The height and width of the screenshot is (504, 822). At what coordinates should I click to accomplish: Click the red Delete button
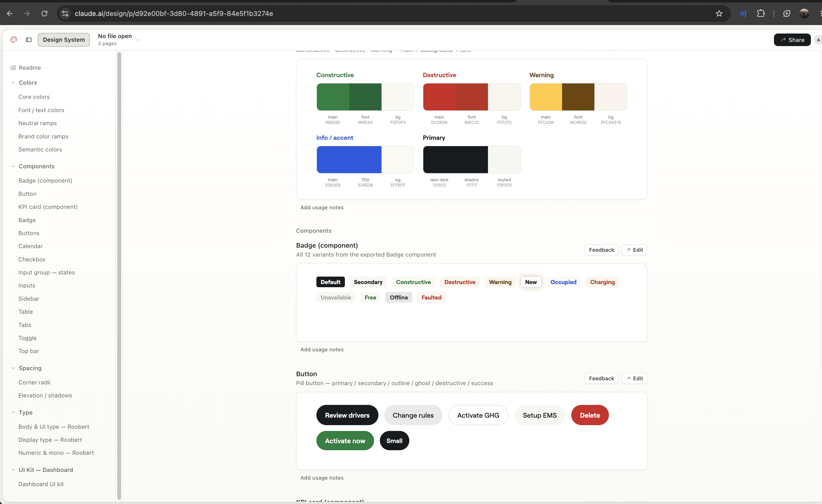pos(590,415)
